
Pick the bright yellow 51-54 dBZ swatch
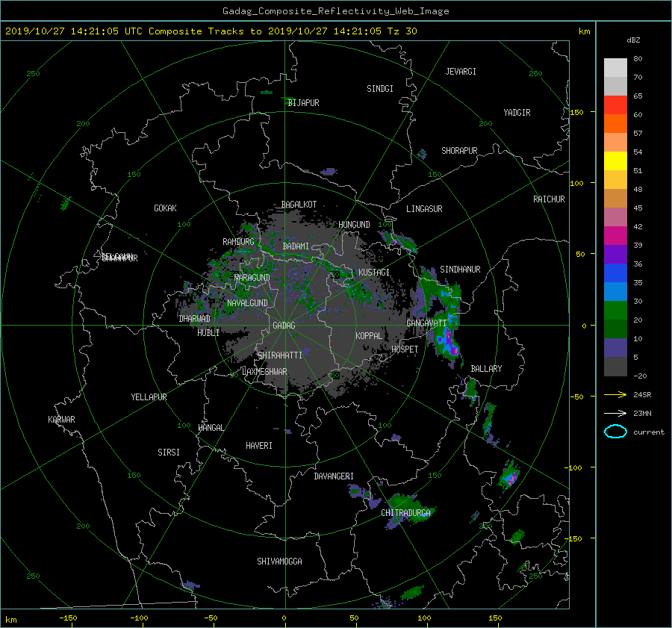pos(615,161)
